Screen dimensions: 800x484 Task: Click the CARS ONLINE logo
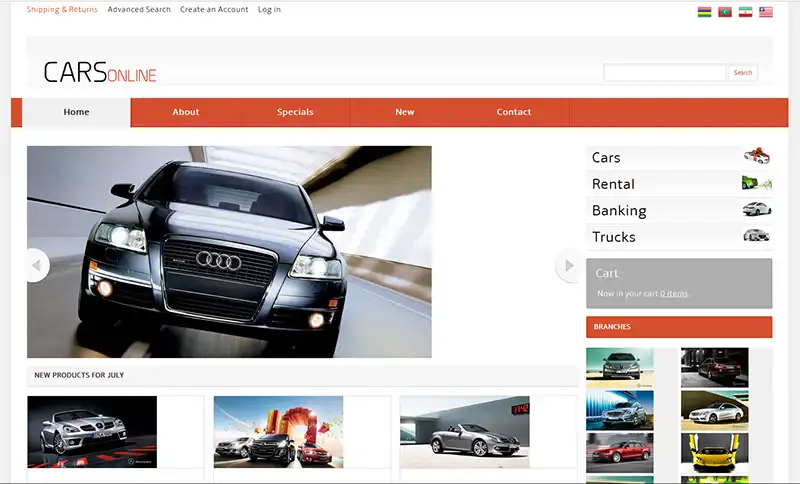(x=100, y=72)
